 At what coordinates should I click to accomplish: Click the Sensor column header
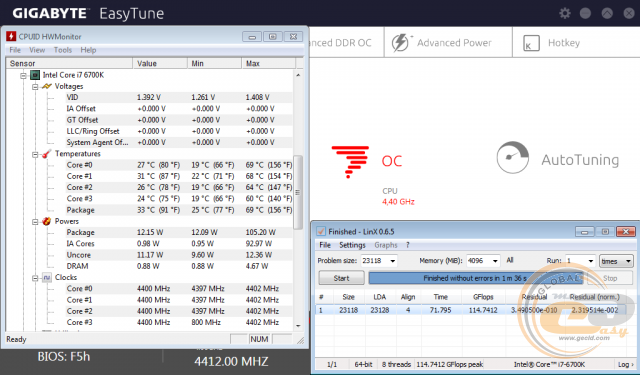click(x=69, y=63)
